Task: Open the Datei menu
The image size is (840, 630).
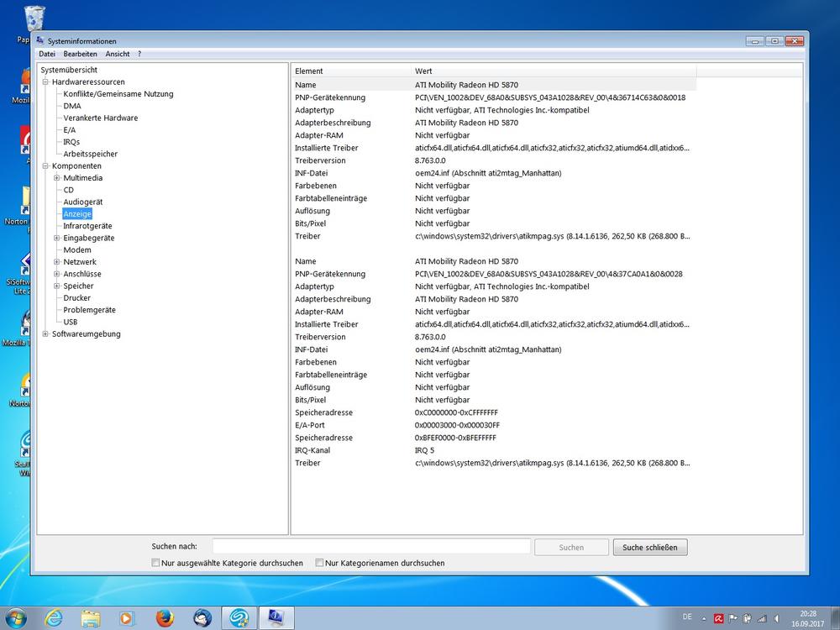Action: [x=47, y=54]
